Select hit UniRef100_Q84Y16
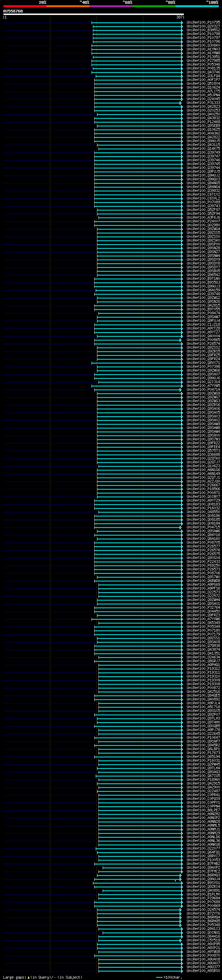Image resolution: width=222 pixels, height=980 pixels. coord(203,535)
